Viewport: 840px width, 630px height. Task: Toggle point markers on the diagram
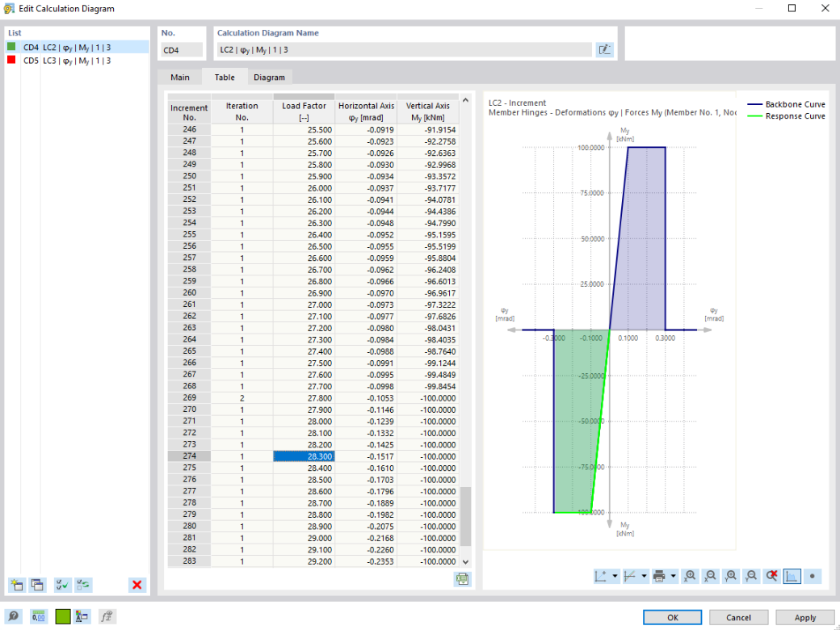(x=813, y=576)
